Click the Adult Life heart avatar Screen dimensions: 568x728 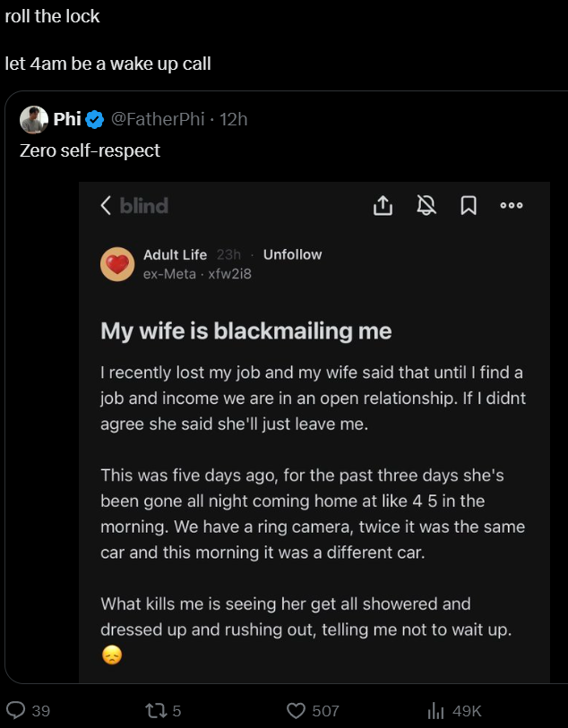point(117,264)
